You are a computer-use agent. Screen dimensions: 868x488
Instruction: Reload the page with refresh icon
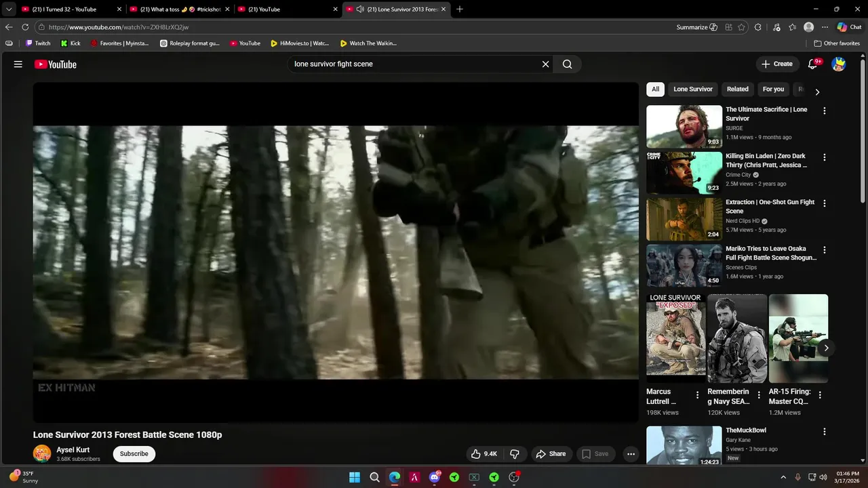click(25, 27)
